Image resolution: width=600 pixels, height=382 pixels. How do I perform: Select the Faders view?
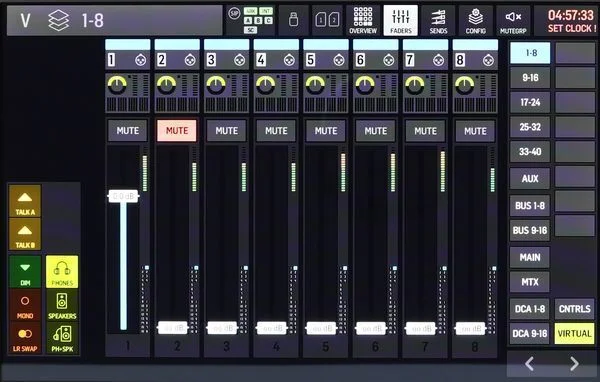400,20
